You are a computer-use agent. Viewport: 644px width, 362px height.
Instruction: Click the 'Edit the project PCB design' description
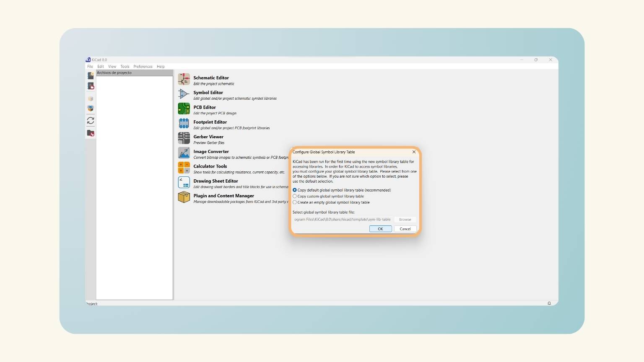point(215,113)
